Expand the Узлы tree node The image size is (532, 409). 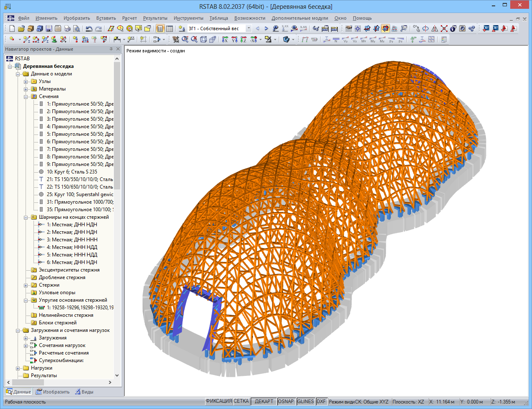tap(26, 82)
